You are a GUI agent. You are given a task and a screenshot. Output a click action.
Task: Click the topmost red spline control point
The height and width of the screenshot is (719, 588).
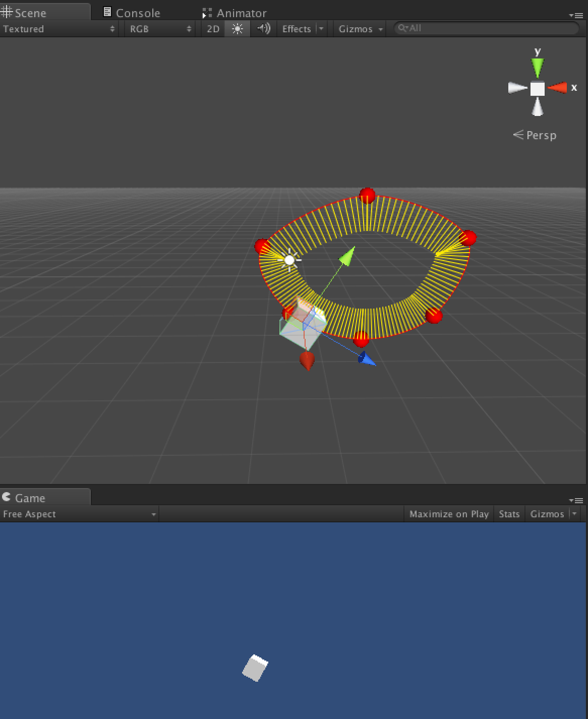tap(367, 195)
